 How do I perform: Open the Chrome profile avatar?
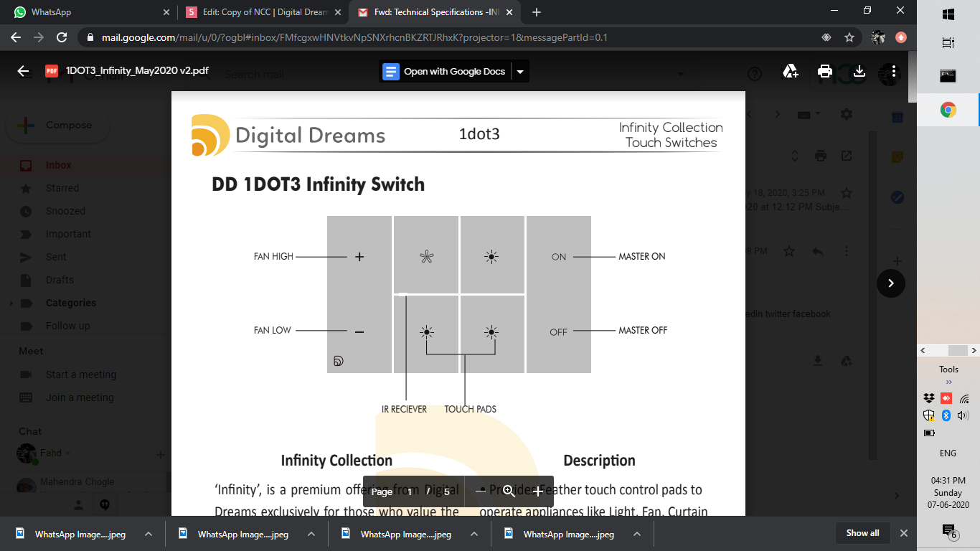pyautogui.click(x=878, y=37)
